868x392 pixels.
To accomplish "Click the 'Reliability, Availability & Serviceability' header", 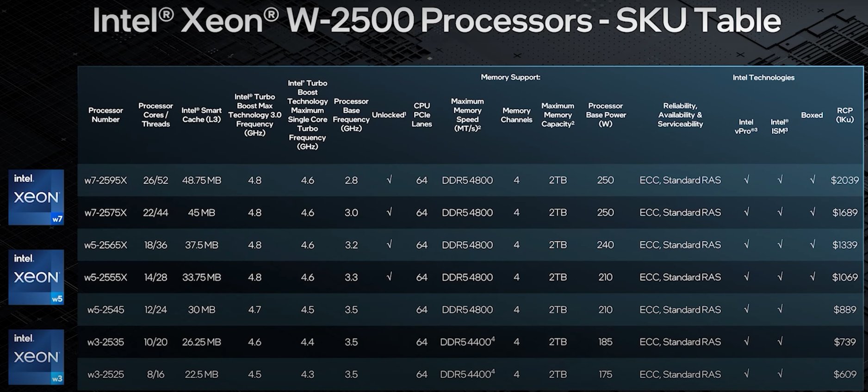I will click(x=680, y=115).
